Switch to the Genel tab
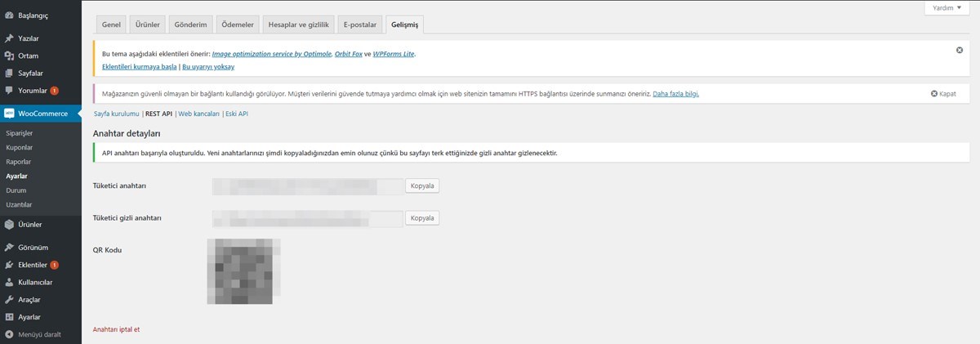The width and height of the screenshot is (980, 344). [x=111, y=25]
